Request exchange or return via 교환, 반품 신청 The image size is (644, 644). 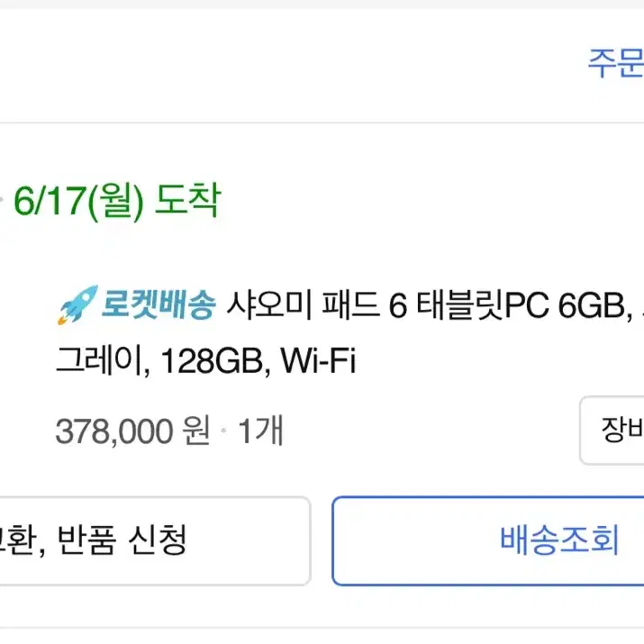(x=155, y=541)
